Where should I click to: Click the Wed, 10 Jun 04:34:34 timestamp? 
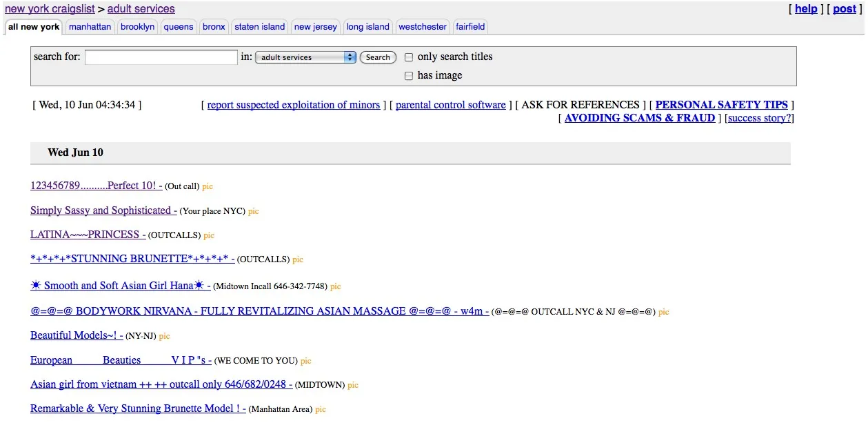87,105
